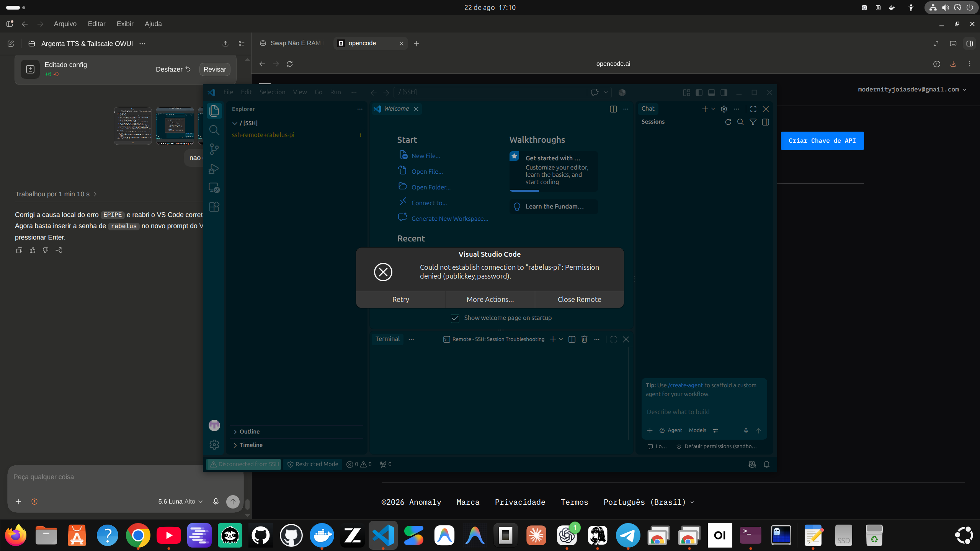Open the 5.6 Luna Alto model dropdown
Image resolution: width=980 pixels, height=551 pixels.
pos(180,502)
